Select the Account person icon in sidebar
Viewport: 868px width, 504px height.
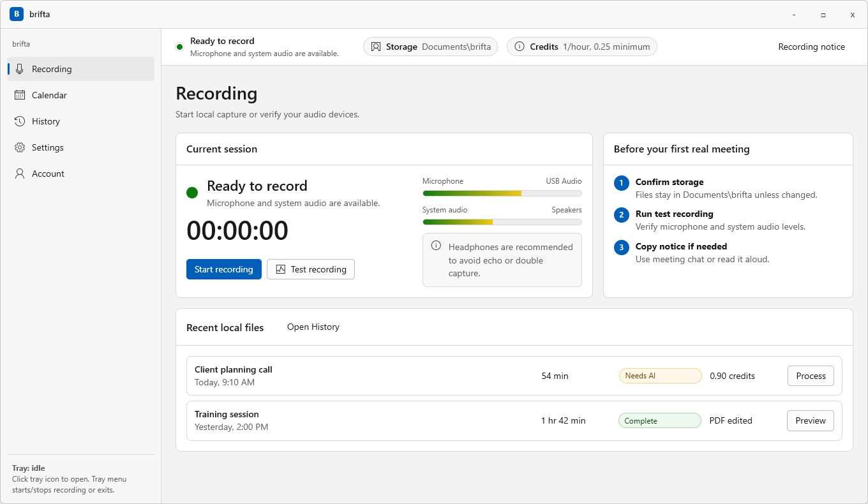20,174
